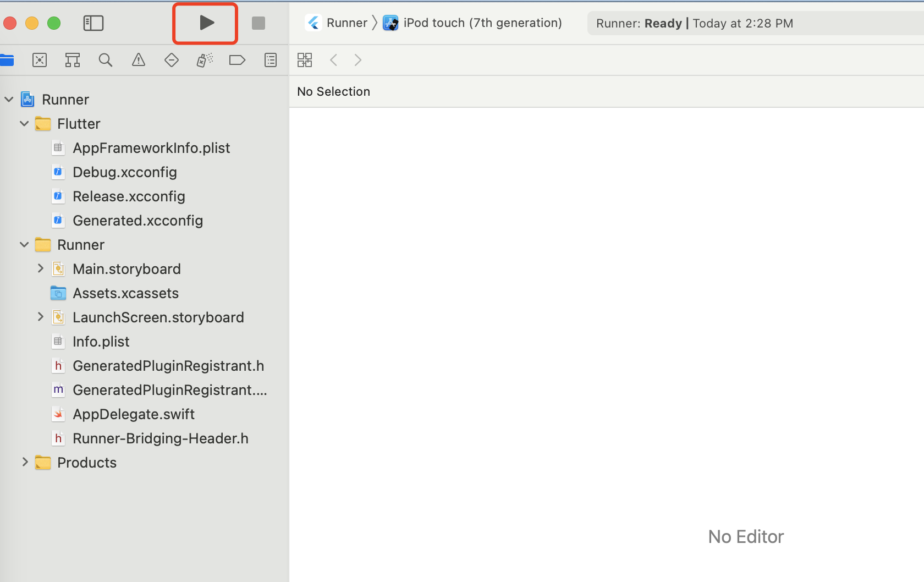
Task: Go back in editor history
Action: coord(333,60)
